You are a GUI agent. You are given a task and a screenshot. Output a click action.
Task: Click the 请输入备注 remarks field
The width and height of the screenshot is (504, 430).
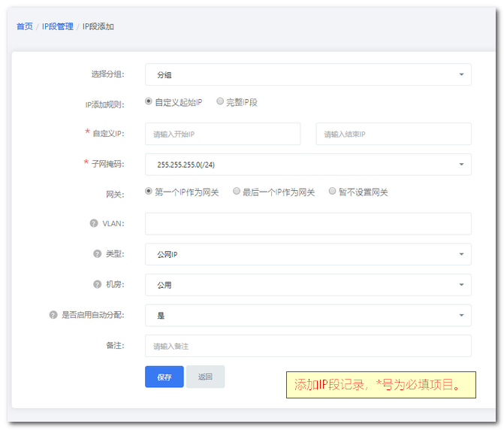point(308,346)
